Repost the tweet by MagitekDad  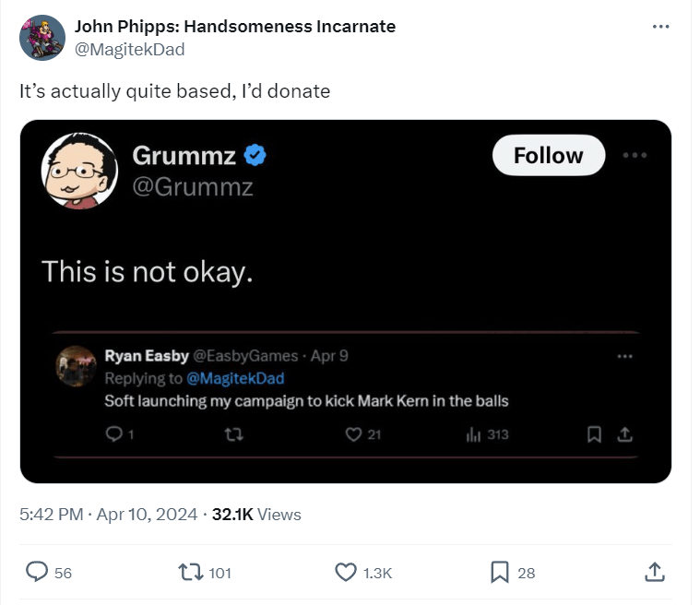pyautogui.click(x=191, y=573)
